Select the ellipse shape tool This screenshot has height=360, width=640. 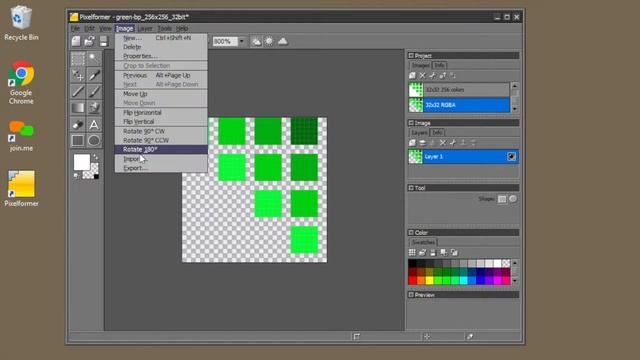pos(94,140)
